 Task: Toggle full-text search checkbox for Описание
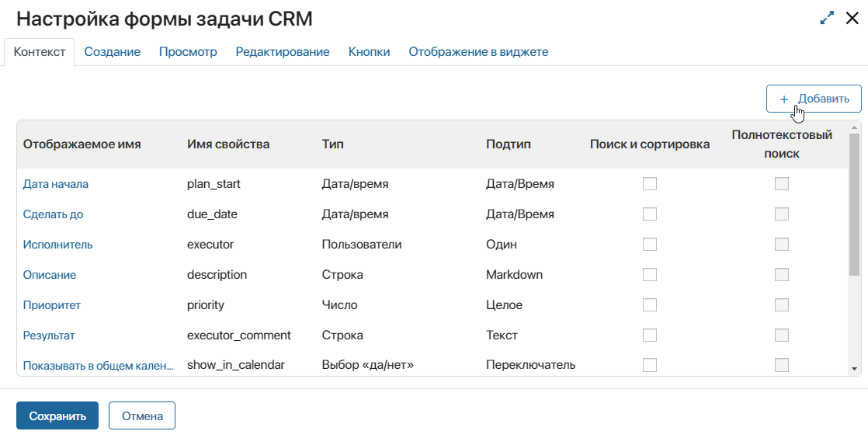click(x=782, y=275)
